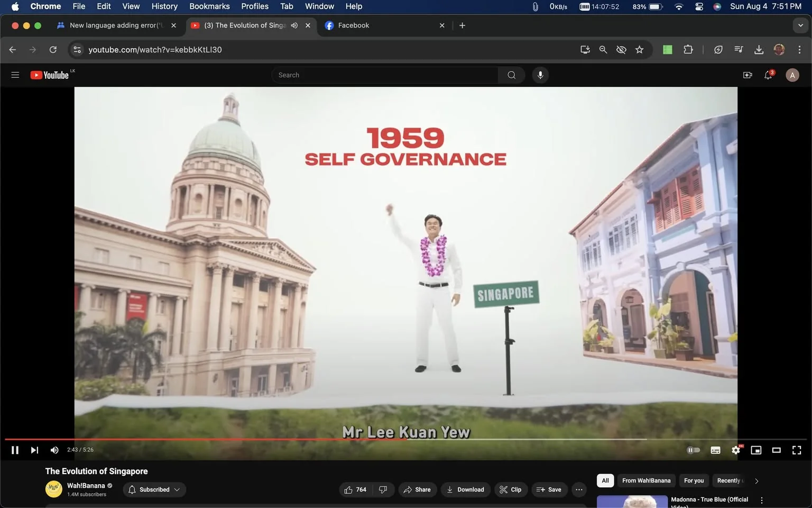Viewport: 812px width, 508px height.
Task: Share this video
Action: pyautogui.click(x=418, y=489)
